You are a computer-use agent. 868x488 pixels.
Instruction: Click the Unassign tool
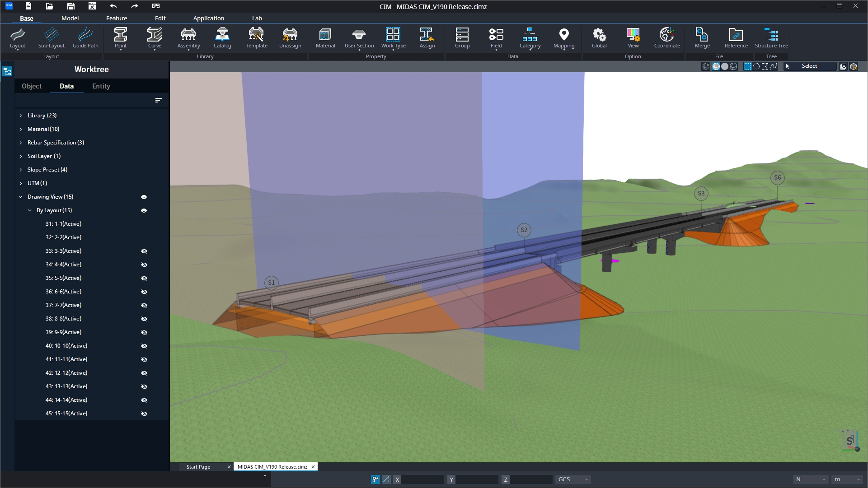(x=290, y=38)
